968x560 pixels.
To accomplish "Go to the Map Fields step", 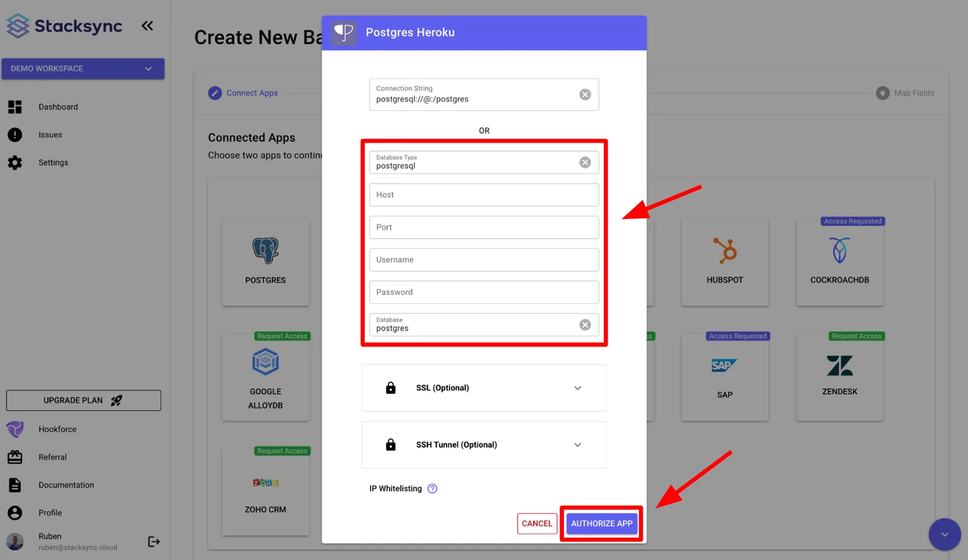I will [x=905, y=93].
